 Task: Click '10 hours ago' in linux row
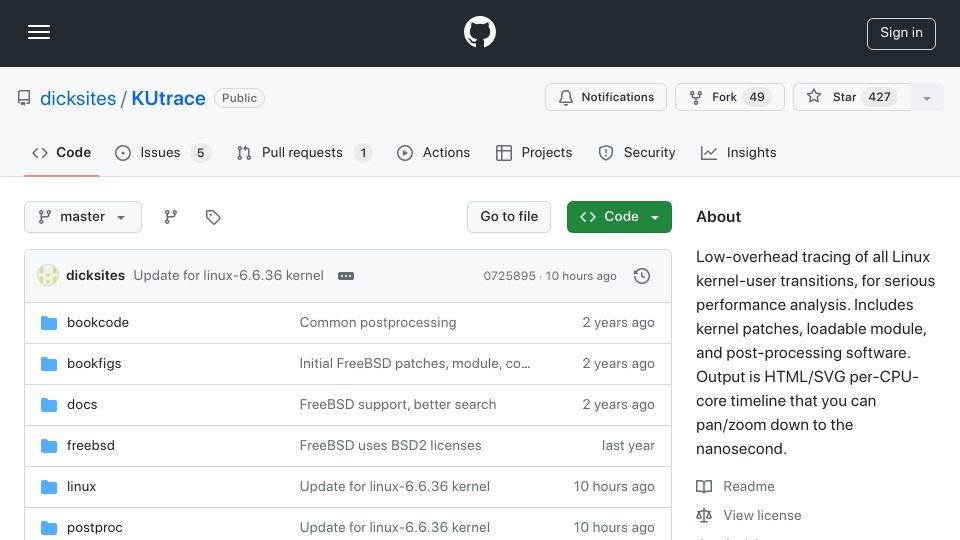[614, 487]
